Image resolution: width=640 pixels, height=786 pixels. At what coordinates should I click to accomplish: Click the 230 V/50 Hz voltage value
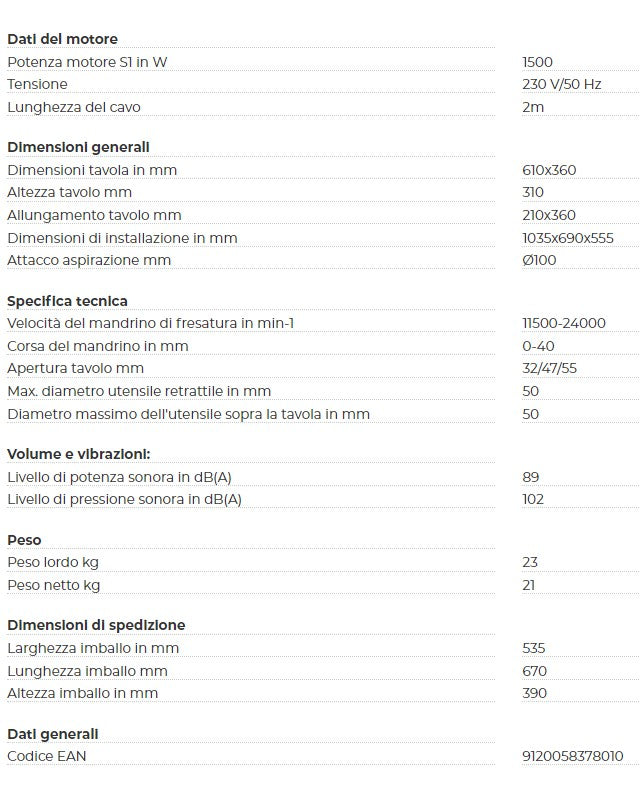(561, 84)
